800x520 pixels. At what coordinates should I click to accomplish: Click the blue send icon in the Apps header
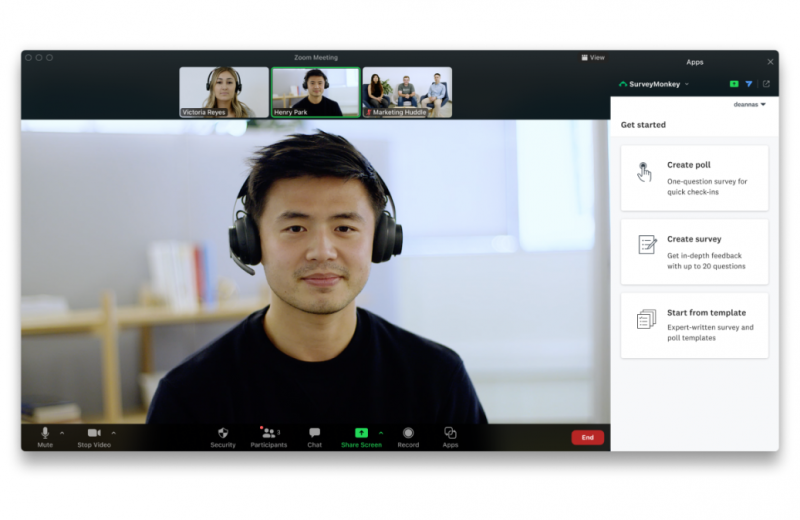pyautogui.click(x=749, y=84)
